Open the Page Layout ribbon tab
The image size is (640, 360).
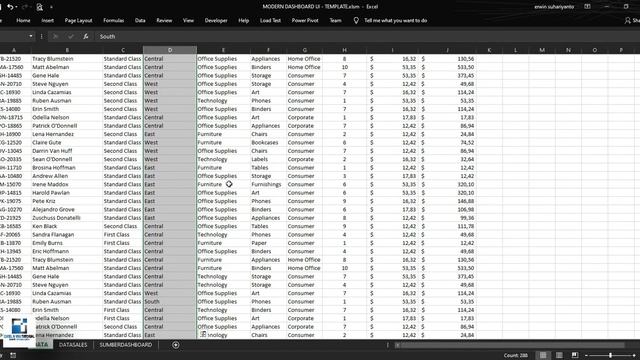78,20
